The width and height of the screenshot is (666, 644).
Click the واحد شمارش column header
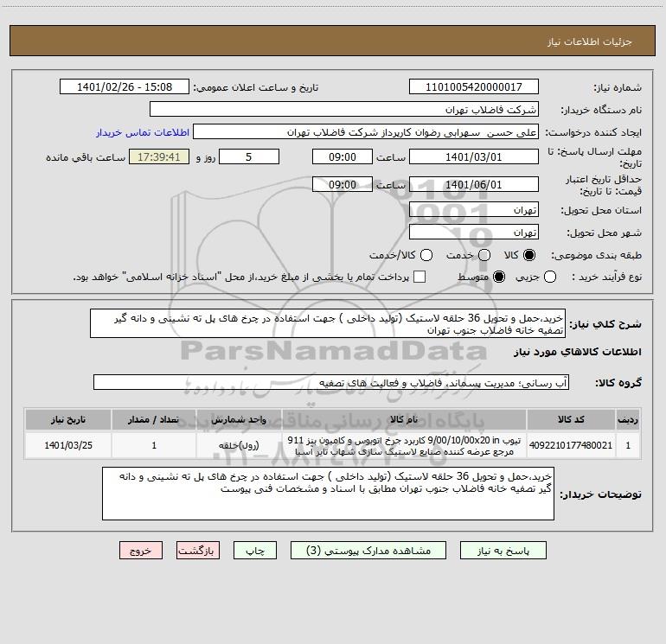tap(239, 419)
